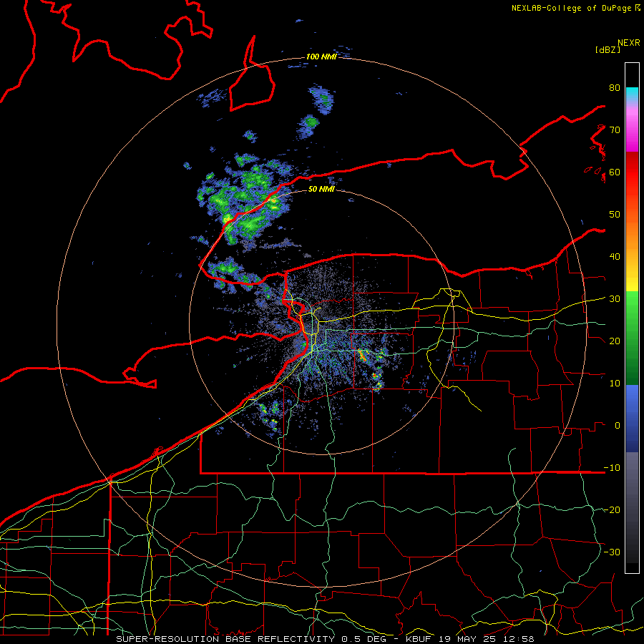The height and width of the screenshot is (644, 644).
Task: Click the 20 value on the dBZ scale
Action: coord(615,341)
